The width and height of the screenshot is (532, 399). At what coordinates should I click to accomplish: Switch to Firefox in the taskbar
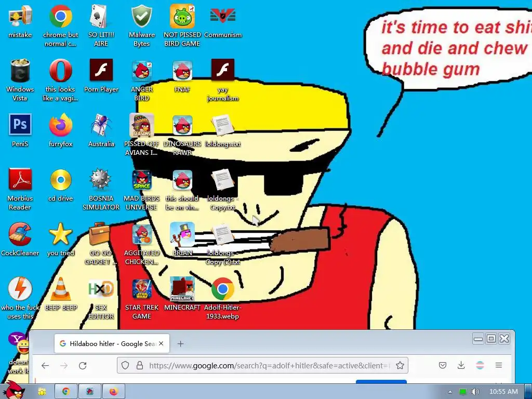pyautogui.click(x=113, y=392)
